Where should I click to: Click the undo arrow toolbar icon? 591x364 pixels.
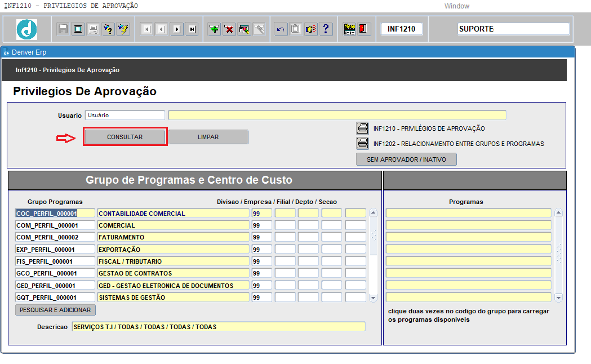[x=281, y=29]
